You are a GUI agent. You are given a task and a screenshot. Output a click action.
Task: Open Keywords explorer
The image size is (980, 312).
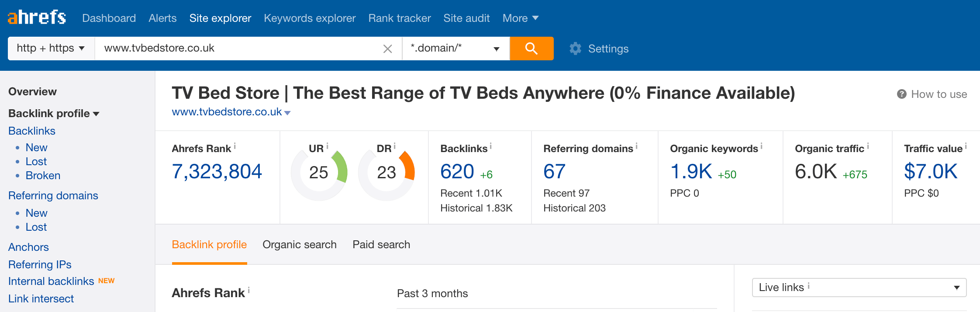(x=310, y=18)
